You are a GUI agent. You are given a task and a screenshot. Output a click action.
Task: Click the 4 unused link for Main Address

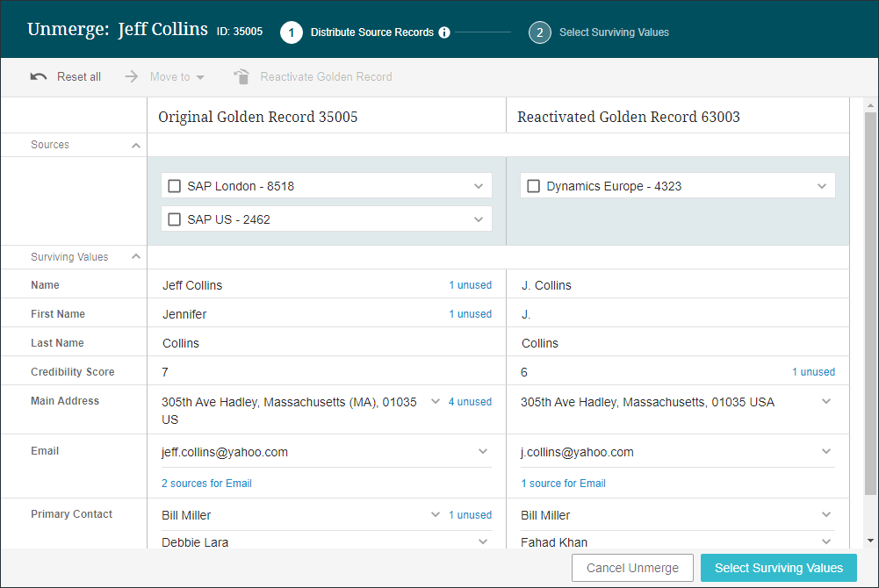(x=470, y=402)
